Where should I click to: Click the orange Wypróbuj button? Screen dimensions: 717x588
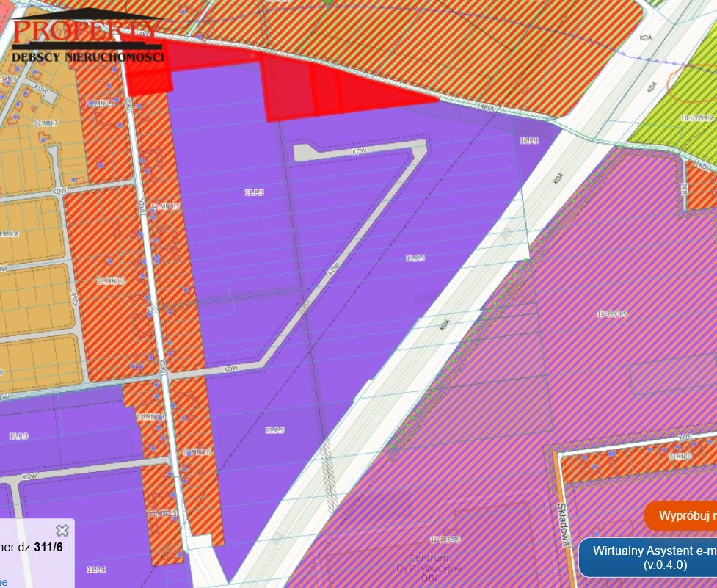click(681, 516)
